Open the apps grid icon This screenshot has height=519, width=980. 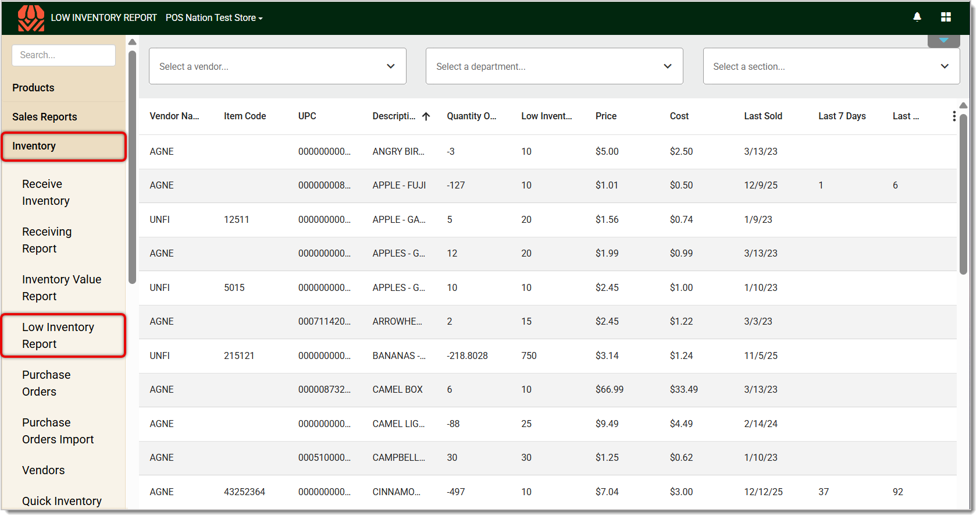coord(946,17)
